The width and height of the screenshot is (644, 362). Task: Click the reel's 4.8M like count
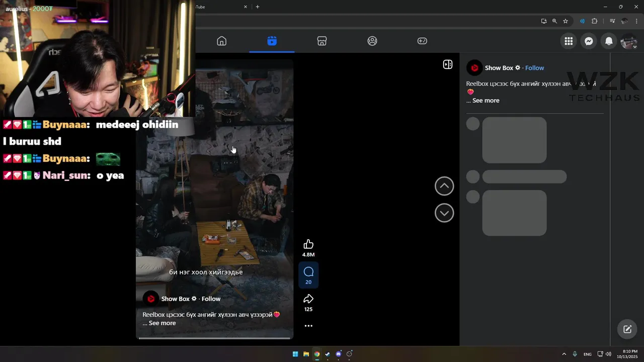[308, 255]
